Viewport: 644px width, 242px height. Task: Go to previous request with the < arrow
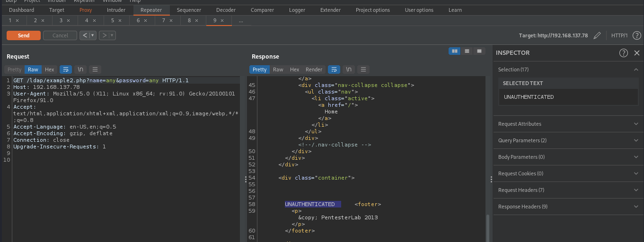[84, 35]
